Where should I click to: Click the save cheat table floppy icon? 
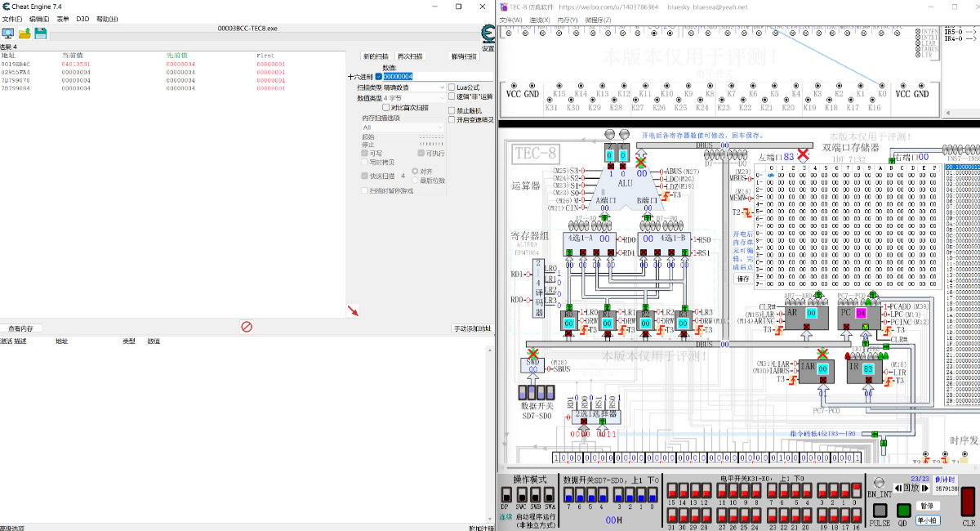coord(40,33)
